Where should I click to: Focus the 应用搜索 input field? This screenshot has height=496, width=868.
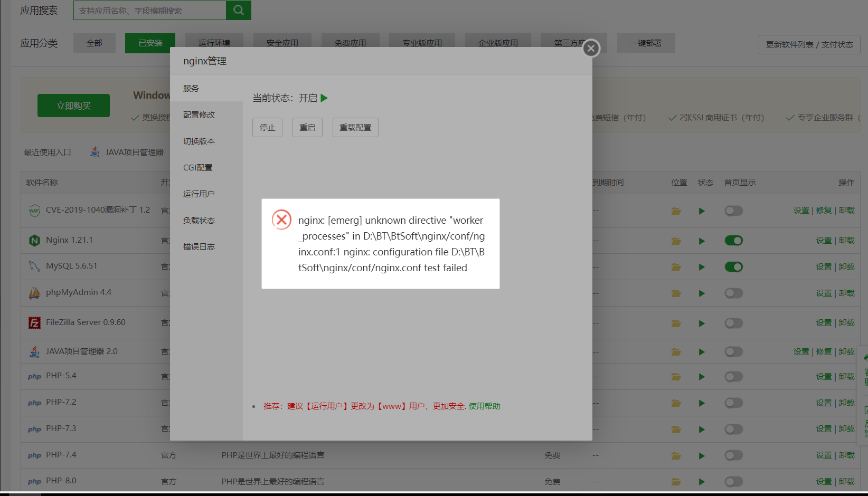[150, 10]
